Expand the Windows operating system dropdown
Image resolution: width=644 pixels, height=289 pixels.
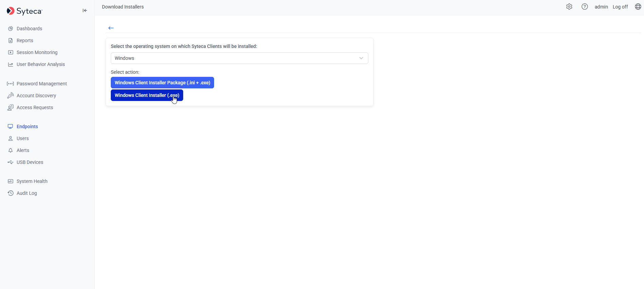[239, 58]
